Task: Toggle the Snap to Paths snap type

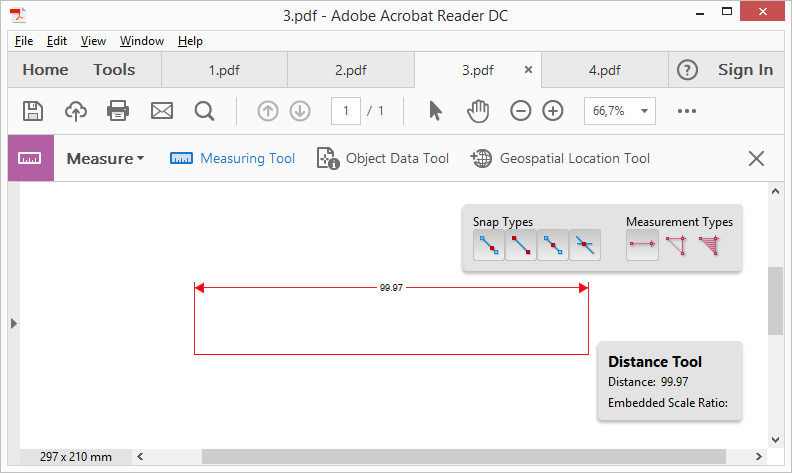Action: (489, 245)
